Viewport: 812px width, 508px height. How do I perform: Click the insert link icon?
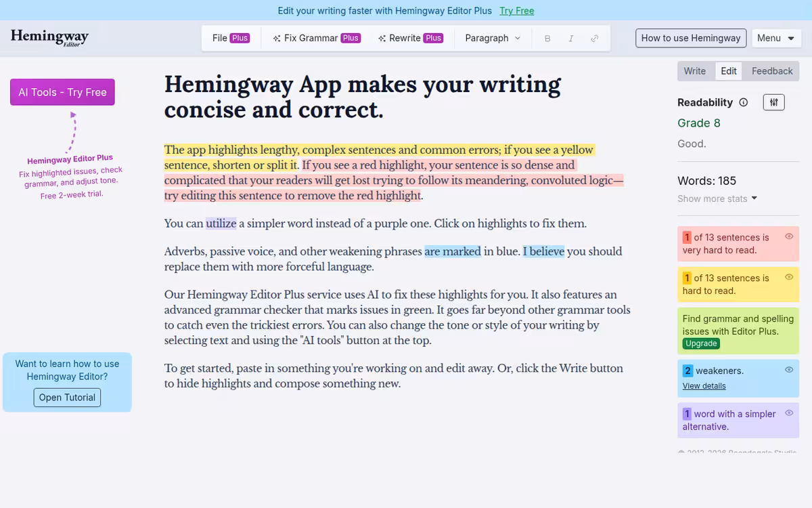click(x=595, y=39)
